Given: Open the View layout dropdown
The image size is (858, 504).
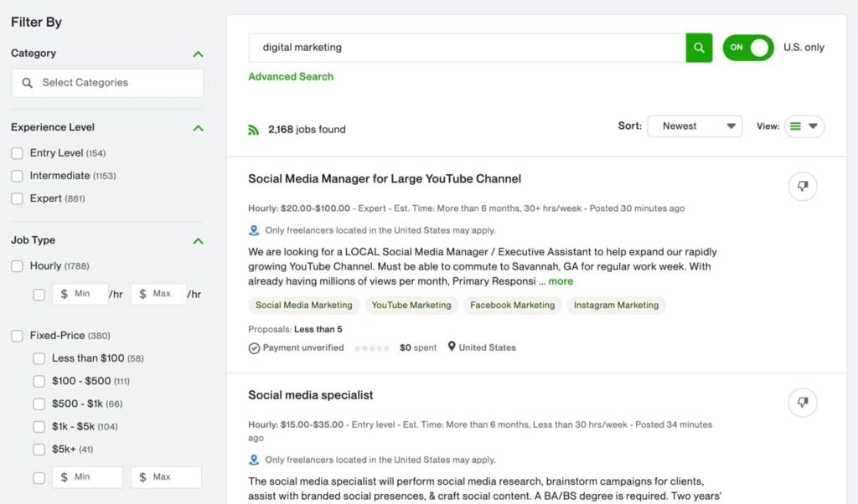Looking at the screenshot, I should pos(803,126).
